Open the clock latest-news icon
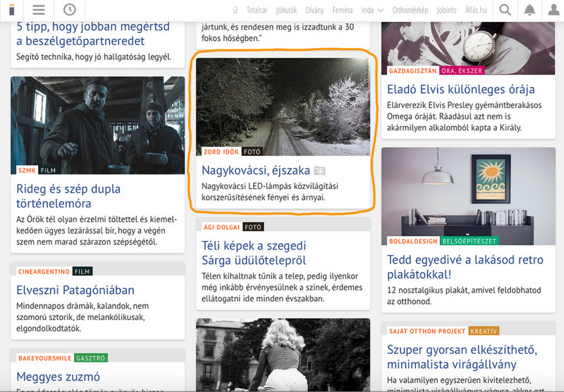This screenshot has height=392, width=564. 69,10
